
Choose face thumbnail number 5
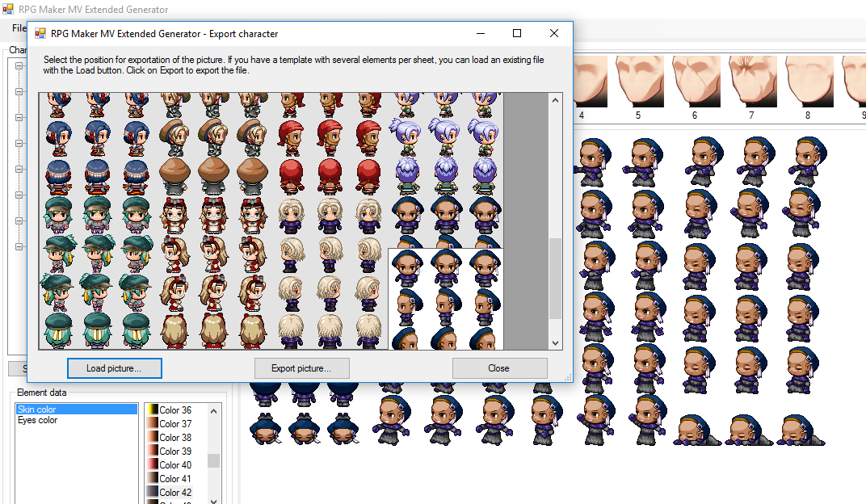[640, 81]
